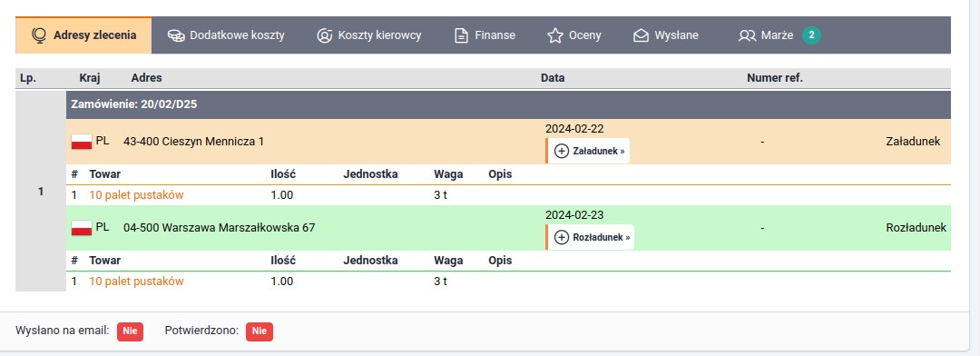Switch to Dodatkowe koszty tab
The width and height of the screenshot is (980, 356).
click(x=226, y=35)
